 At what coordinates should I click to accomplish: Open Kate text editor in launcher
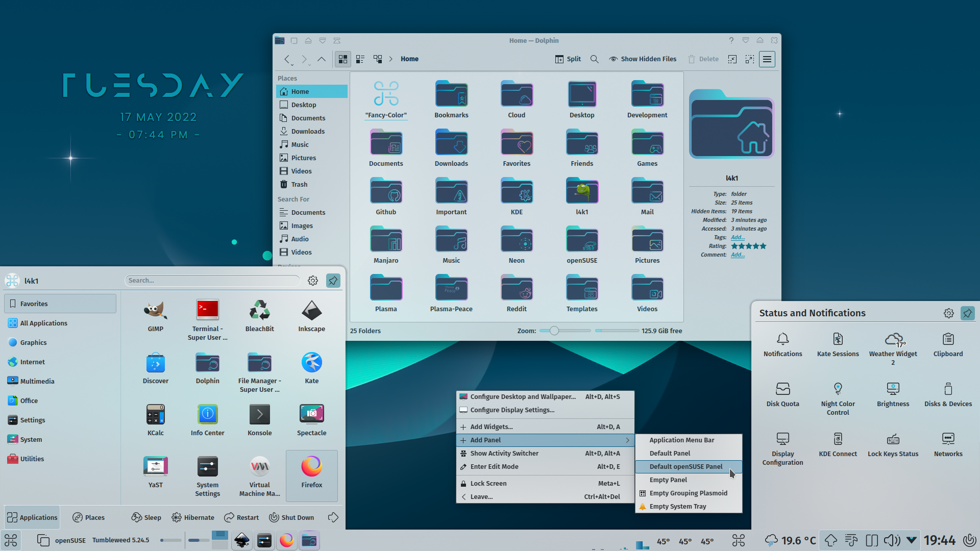tap(312, 368)
